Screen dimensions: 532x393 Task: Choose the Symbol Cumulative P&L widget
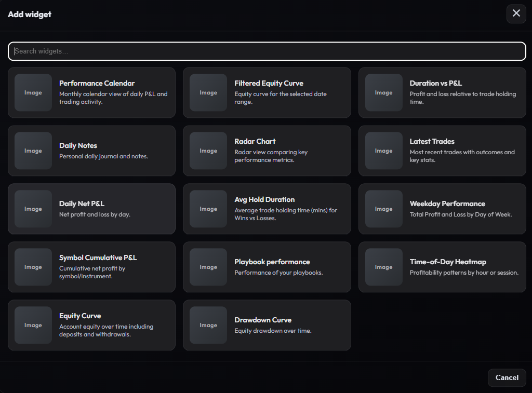pyautogui.click(x=91, y=267)
